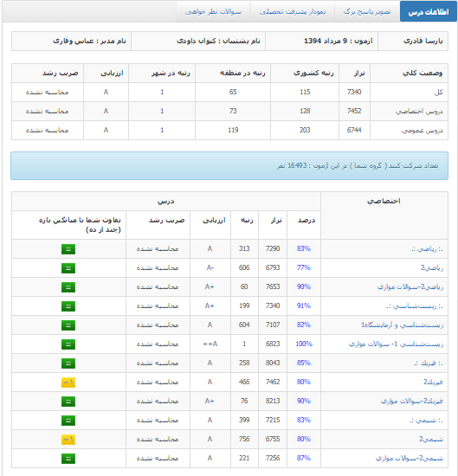Open the زیست‌شناسی subject link
Viewport: 458px width, 476px height.
pos(415,306)
